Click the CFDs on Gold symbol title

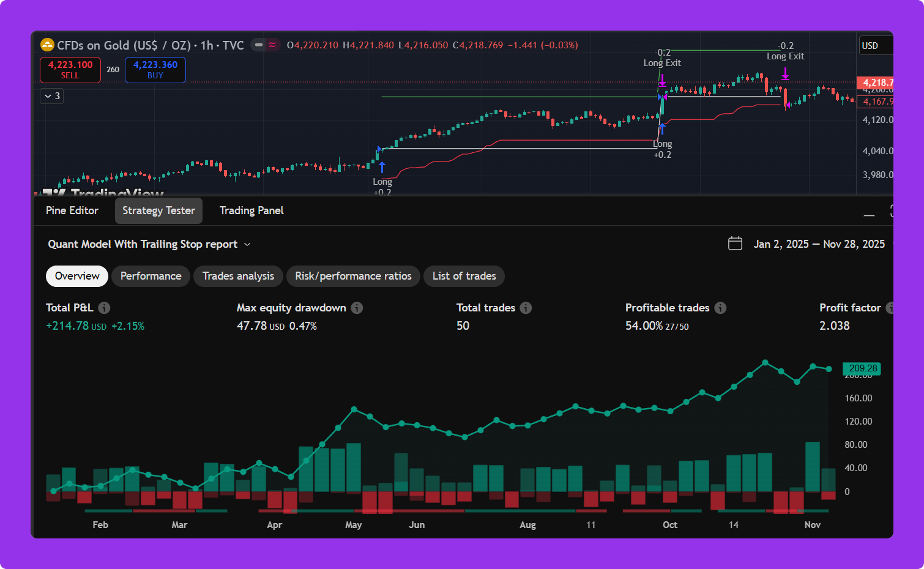click(124, 45)
